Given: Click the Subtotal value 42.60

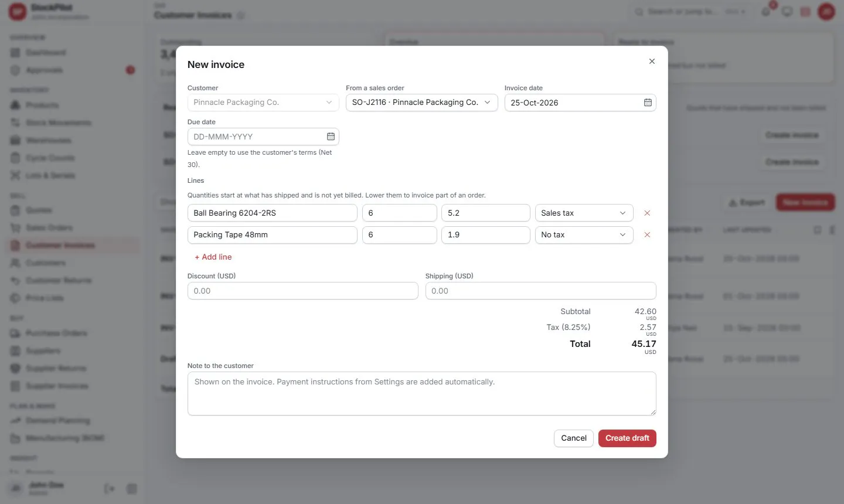Looking at the screenshot, I should coord(645,312).
